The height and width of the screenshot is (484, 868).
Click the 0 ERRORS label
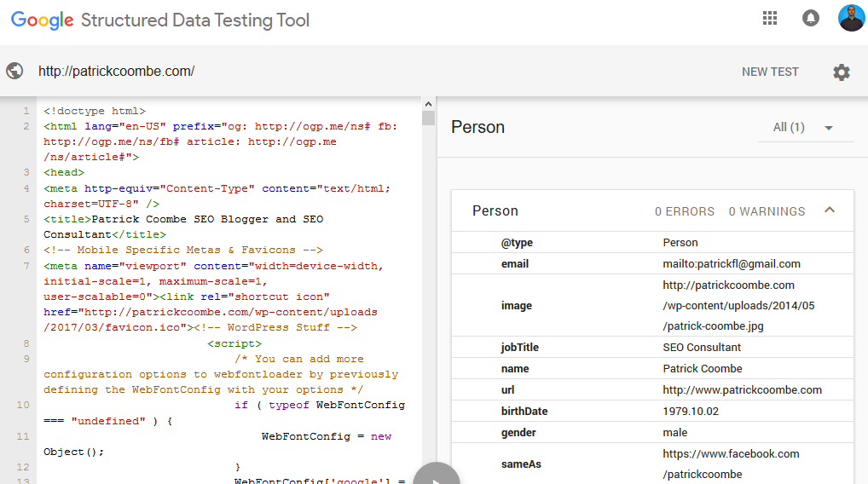(684, 212)
